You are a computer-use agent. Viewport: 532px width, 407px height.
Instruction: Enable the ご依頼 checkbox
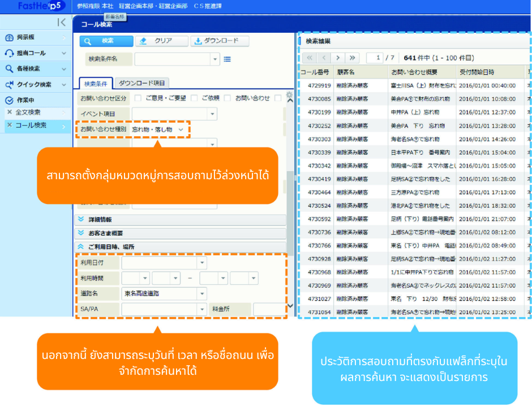point(193,98)
